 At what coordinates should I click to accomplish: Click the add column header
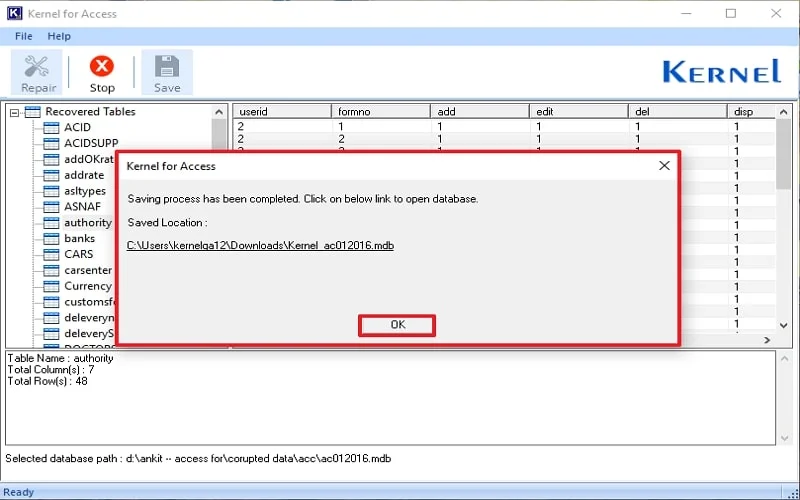click(x=480, y=111)
